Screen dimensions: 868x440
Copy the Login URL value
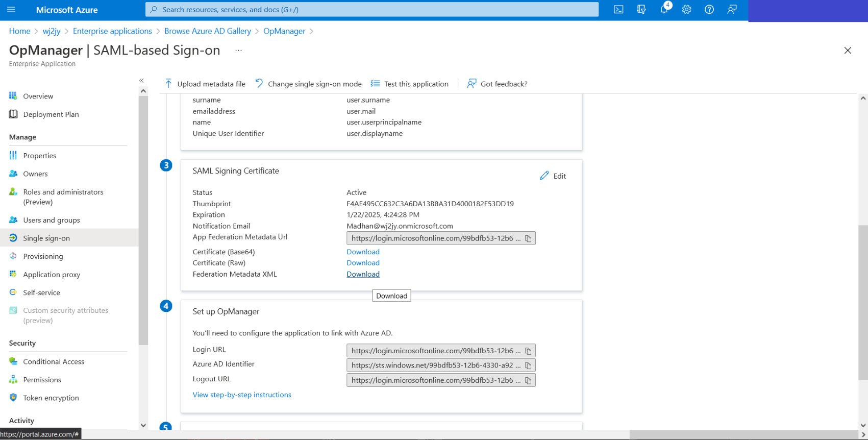528,351
